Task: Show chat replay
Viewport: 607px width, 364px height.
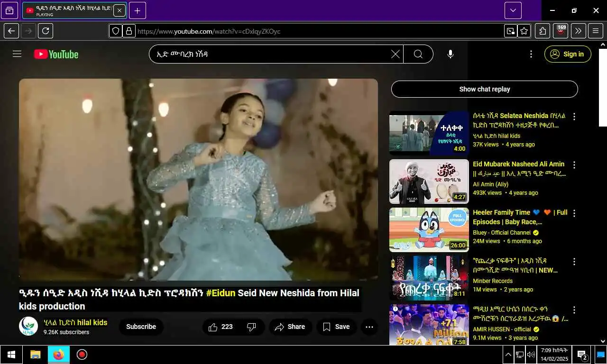Action: click(x=485, y=89)
